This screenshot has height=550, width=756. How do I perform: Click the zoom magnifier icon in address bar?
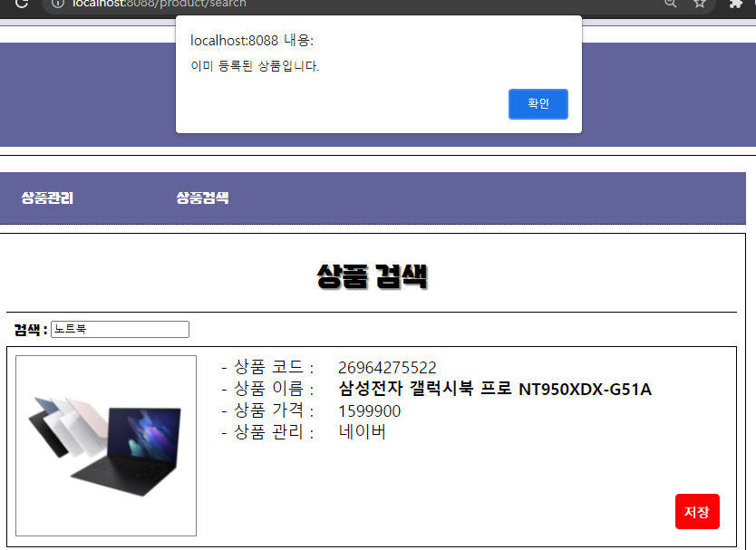click(x=670, y=3)
